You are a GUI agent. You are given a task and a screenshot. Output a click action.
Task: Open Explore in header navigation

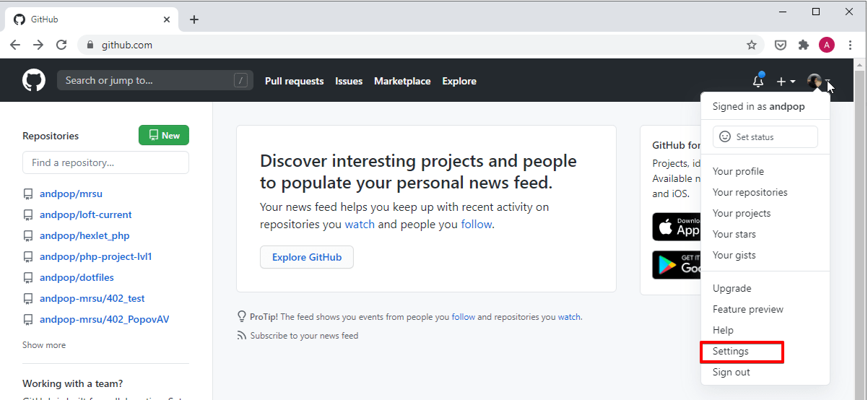point(459,81)
